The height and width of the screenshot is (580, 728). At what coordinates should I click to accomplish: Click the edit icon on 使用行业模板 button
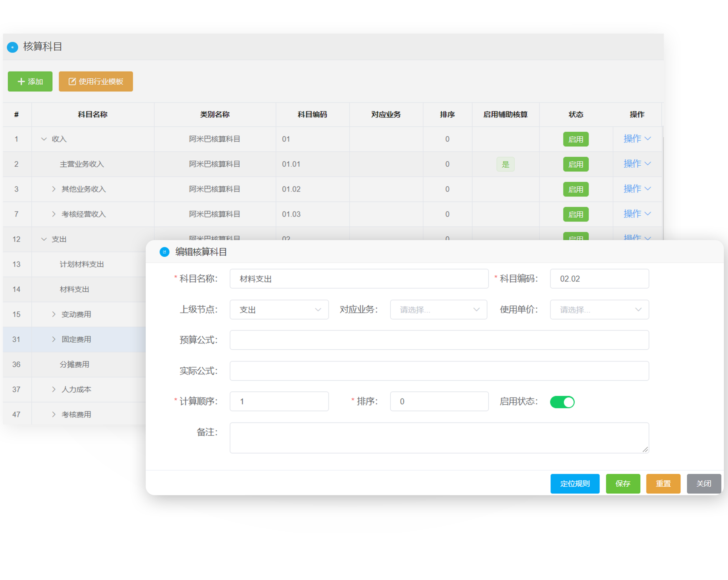coord(72,81)
